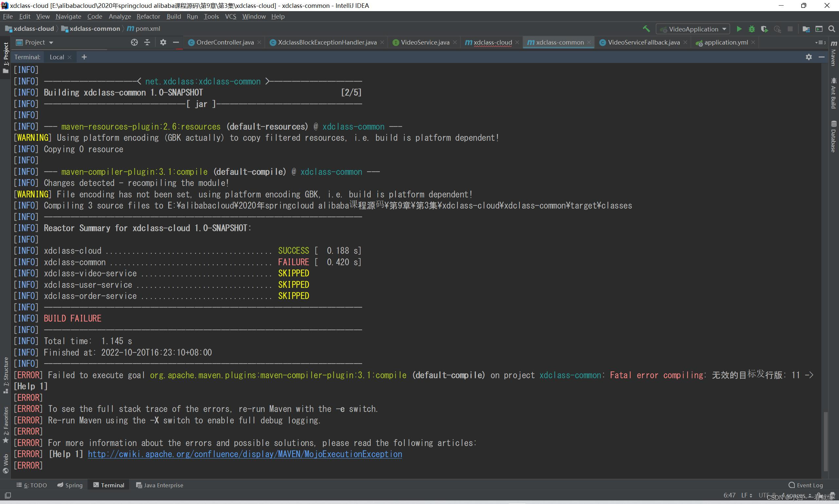Close the xdclass-common tab

[589, 42]
